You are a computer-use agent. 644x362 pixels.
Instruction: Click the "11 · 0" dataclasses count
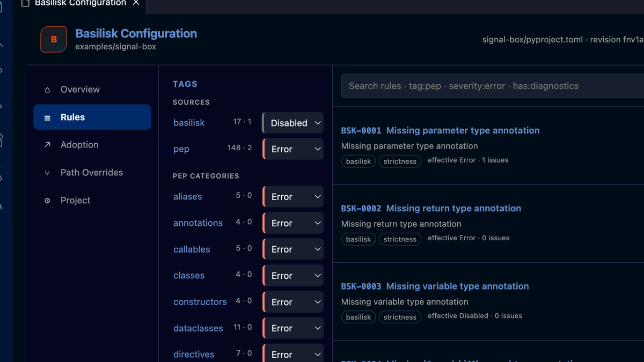(x=243, y=327)
